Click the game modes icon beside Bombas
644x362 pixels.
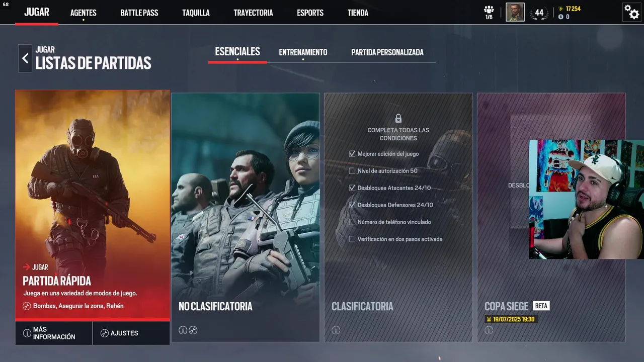coord(27,306)
